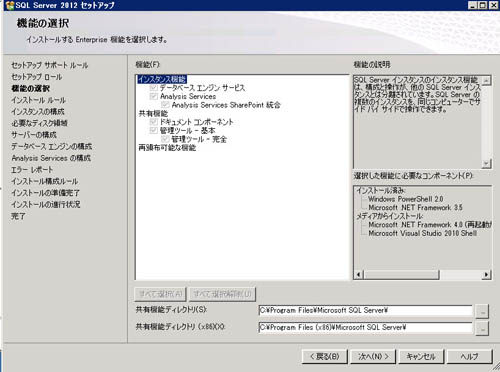Image resolution: width=500 pixels, height=372 pixels.
Task: Select インストール構成ルール step in sidebar
Action: (45, 182)
